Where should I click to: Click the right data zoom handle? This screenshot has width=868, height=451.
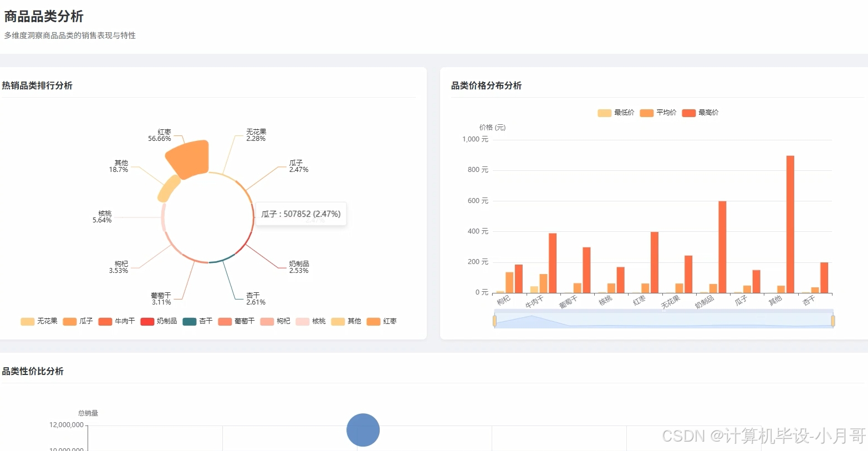tap(833, 321)
